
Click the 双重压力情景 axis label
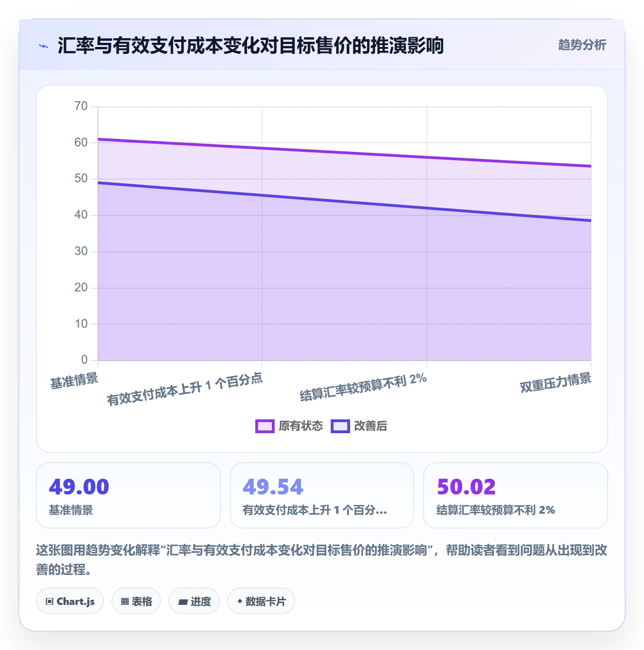point(555,383)
